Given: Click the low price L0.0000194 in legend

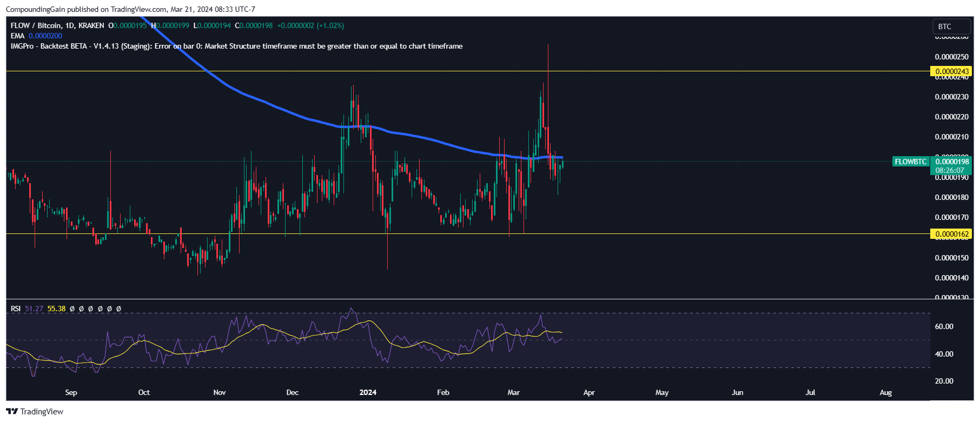Looking at the screenshot, I should [212, 25].
